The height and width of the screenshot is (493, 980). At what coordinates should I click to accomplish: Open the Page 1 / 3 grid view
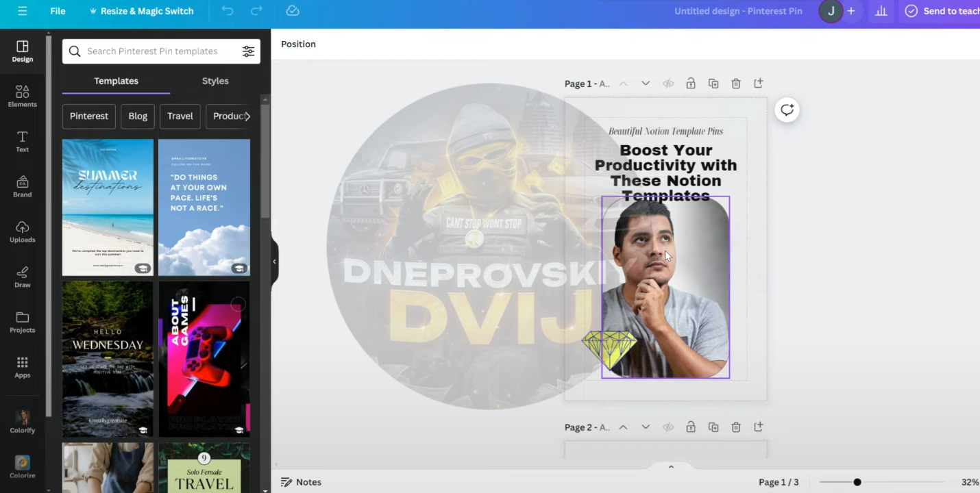[779, 482]
